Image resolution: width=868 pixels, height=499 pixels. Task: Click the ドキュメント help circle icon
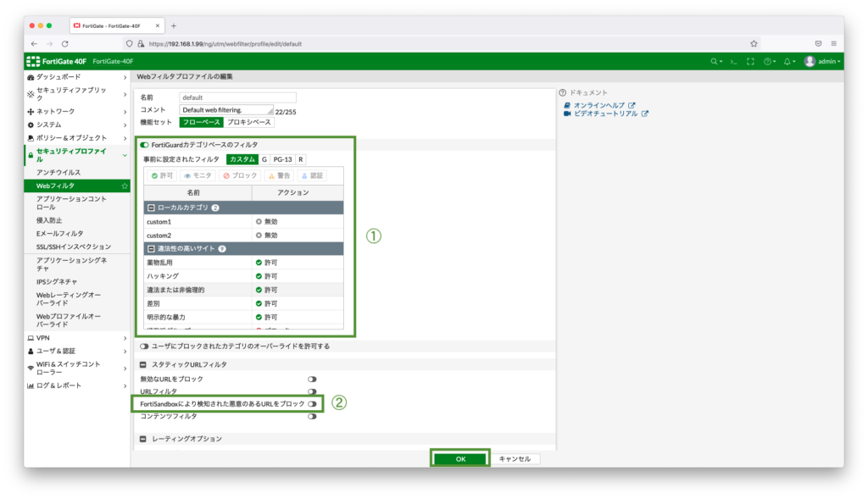point(563,93)
